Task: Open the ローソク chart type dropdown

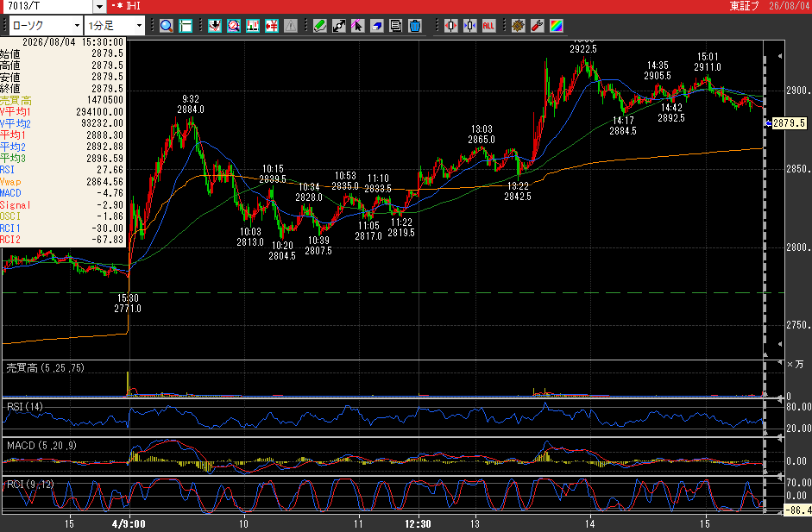Action: (46, 25)
